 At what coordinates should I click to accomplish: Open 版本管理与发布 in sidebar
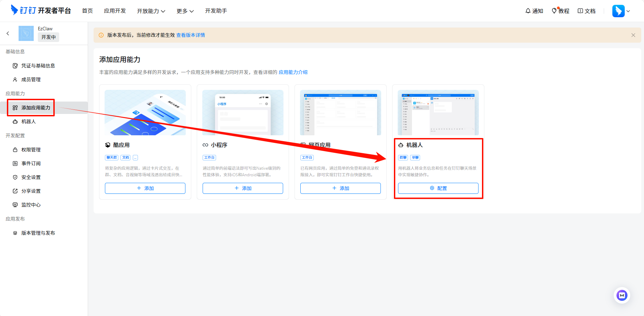[x=38, y=233]
